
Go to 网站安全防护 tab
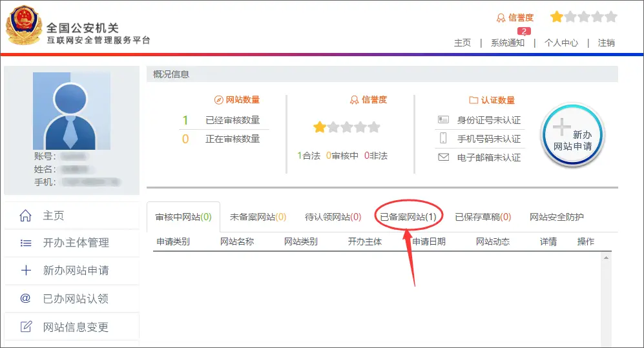(556, 217)
